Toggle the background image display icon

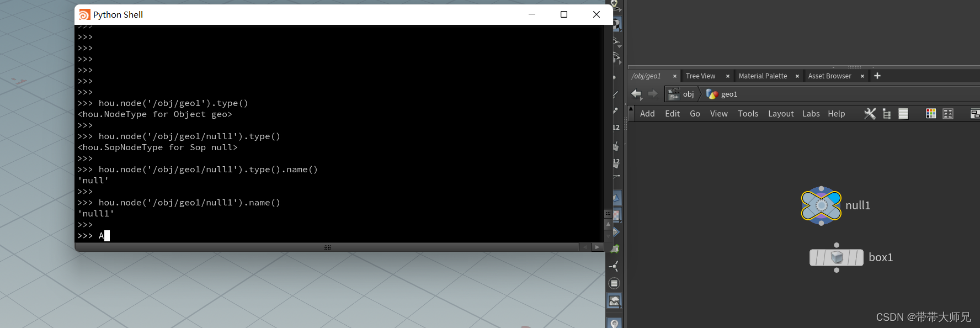614,301
